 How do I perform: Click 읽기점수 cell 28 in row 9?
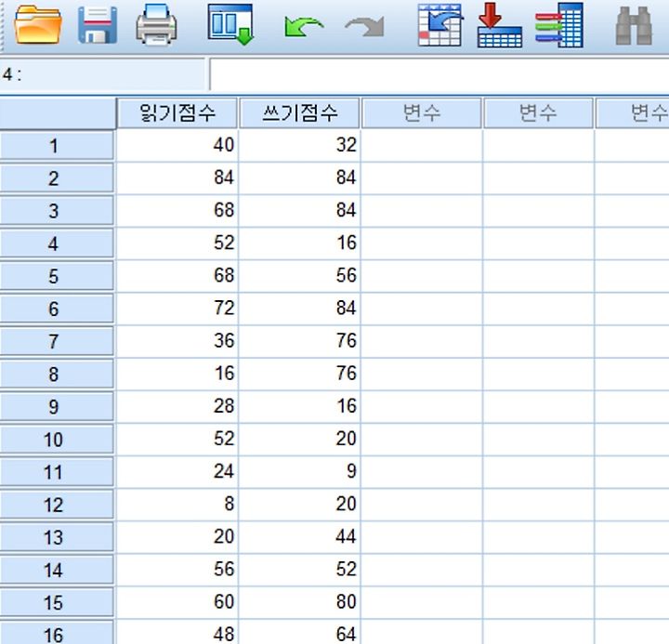point(177,407)
